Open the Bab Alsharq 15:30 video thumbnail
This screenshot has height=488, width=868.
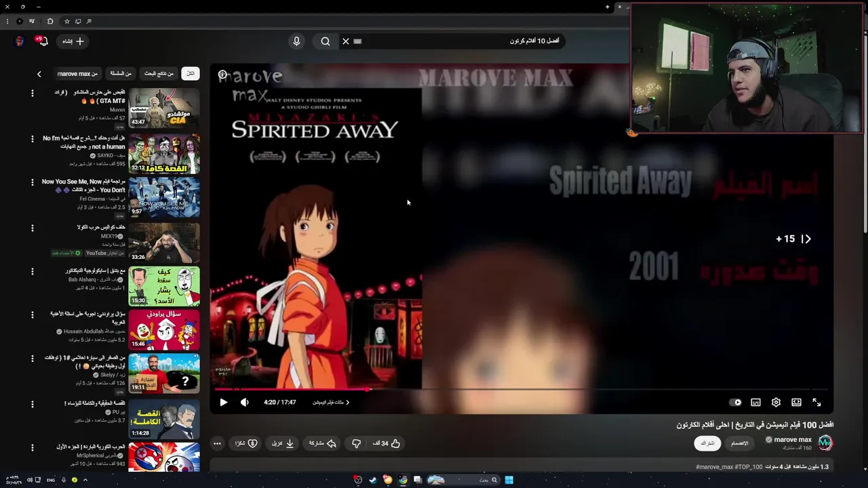(x=164, y=286)
